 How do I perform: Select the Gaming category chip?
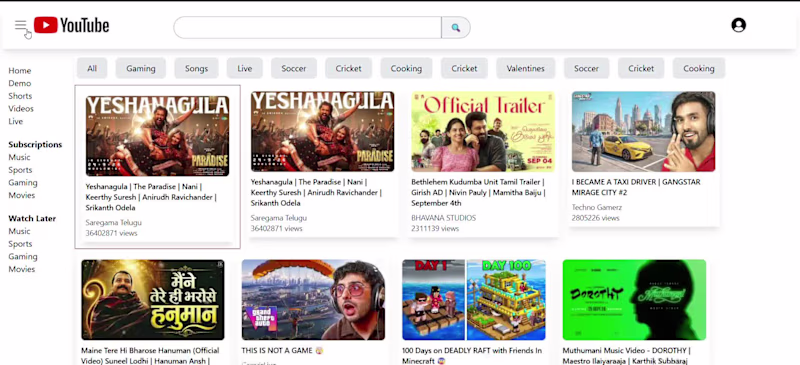pyautogui.click(x=141, y=68)
